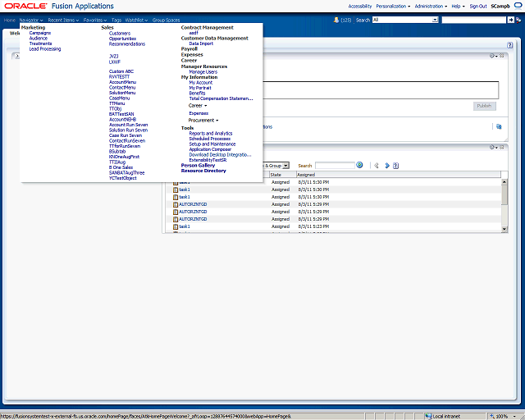Open Data Import under Customer Data Management
The width and height of the screenshot is (525, 420).
[x=201, y=43]
